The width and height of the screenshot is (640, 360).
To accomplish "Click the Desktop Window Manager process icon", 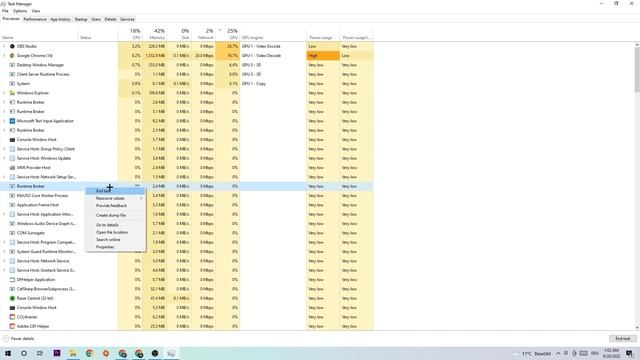I will click(12, 65).
